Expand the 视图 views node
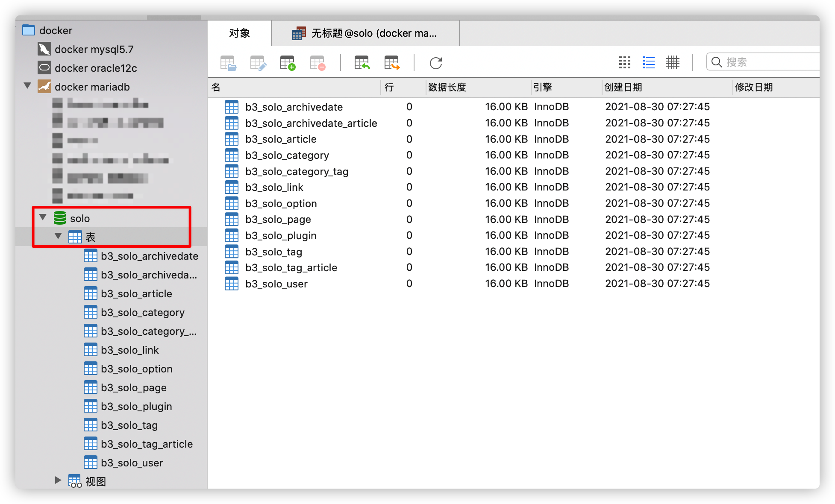This screenshot has height=504, width=835. (58, 480)
